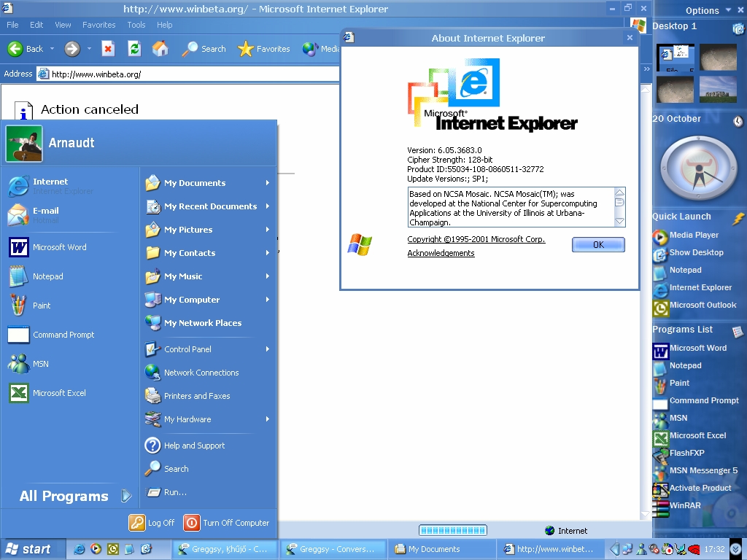Click the Home icon in IE toolbar

coord(160,49)
